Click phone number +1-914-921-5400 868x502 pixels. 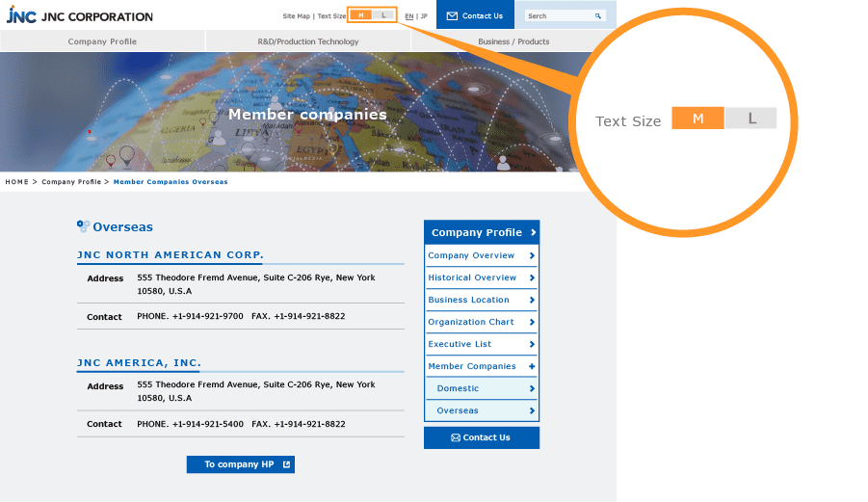(207, 424)
